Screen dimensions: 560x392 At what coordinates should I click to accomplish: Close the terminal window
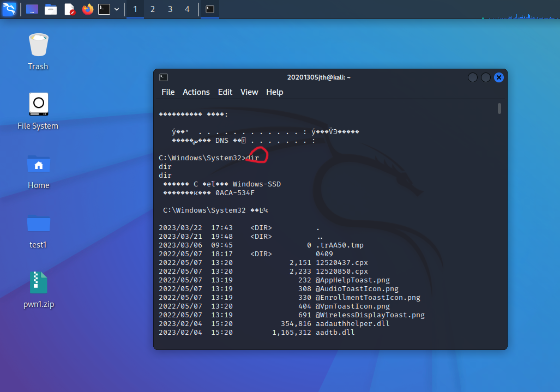coord(499,77)
